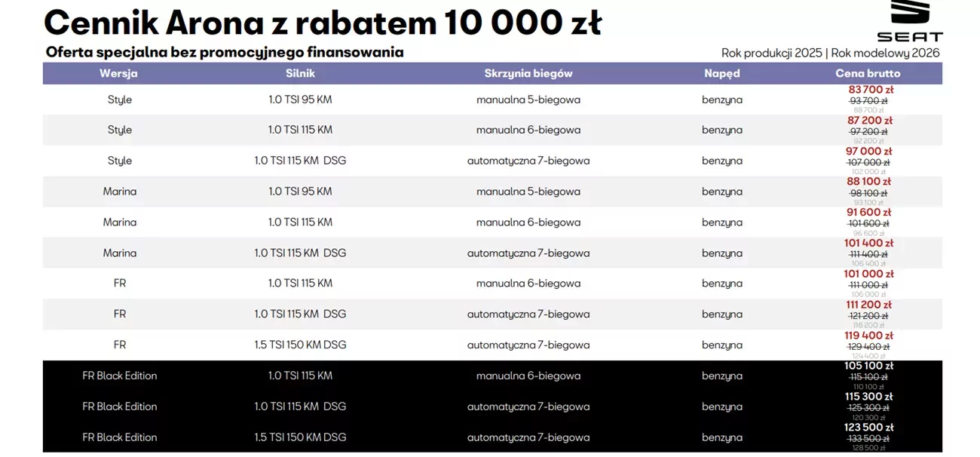
Task: Select the Silnik column header
Action: coord(300,74)
